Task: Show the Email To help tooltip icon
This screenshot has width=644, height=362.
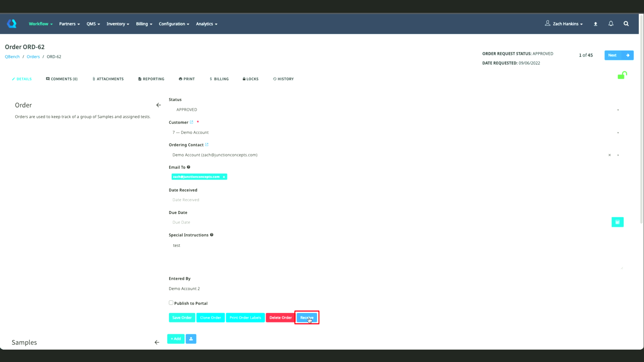Action: [x=189, y=167]
